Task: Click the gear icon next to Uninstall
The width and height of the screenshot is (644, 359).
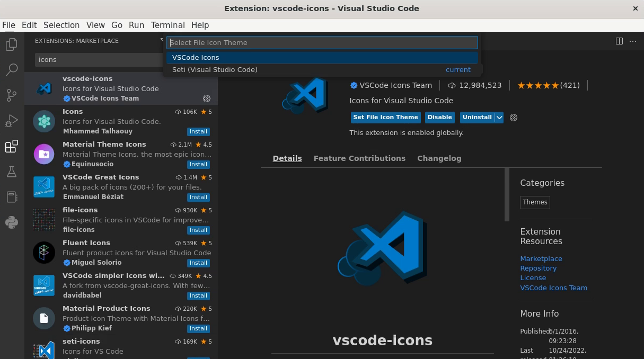Action: pyautogui.click(x=513, y=118)
